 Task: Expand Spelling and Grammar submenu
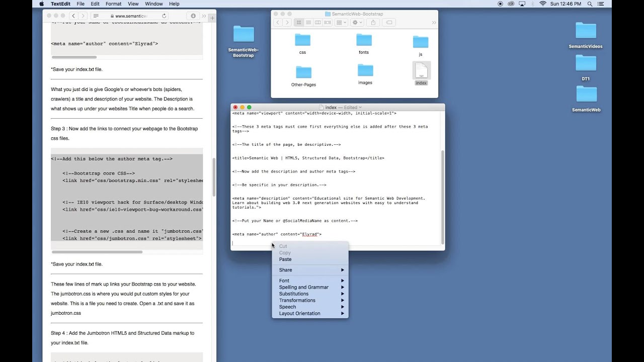tap(310, 287)
